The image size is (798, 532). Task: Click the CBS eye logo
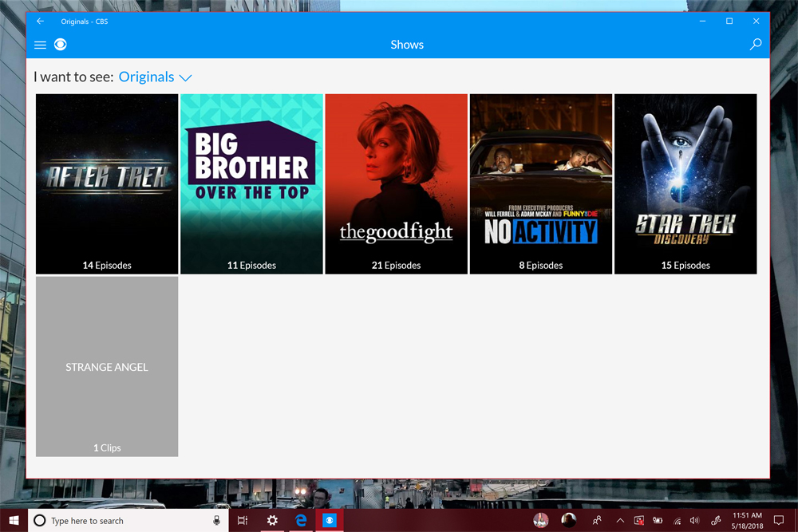(61, 45)
